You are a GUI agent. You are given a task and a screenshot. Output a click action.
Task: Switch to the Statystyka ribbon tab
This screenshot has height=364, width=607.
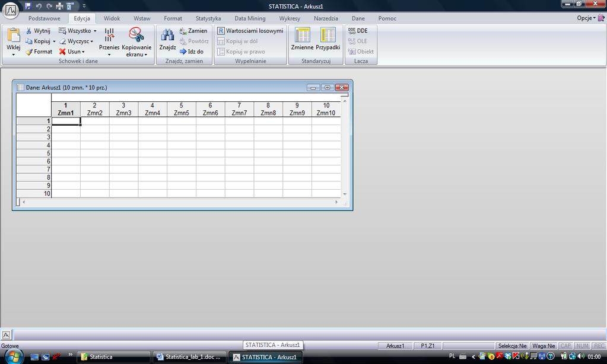pos(208,18)
